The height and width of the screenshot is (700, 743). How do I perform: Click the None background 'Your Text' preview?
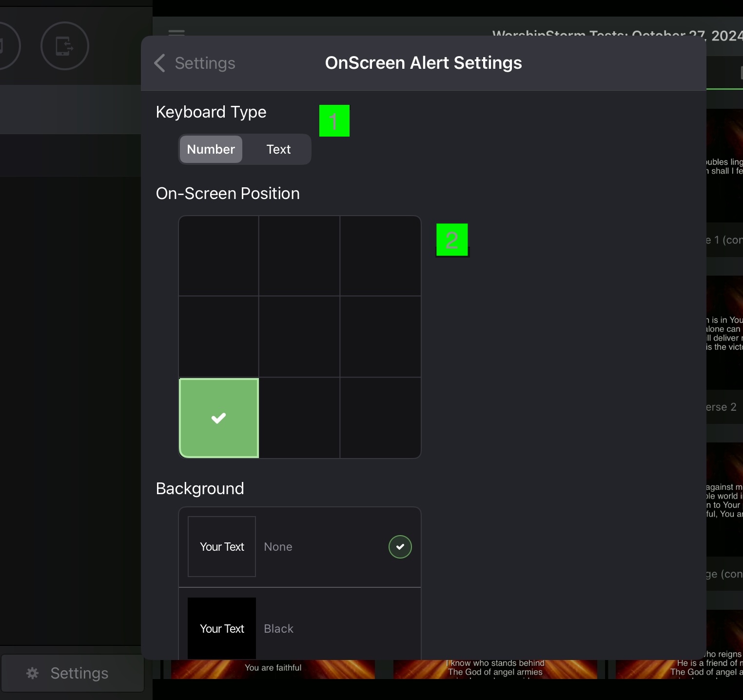coord(222,547)
